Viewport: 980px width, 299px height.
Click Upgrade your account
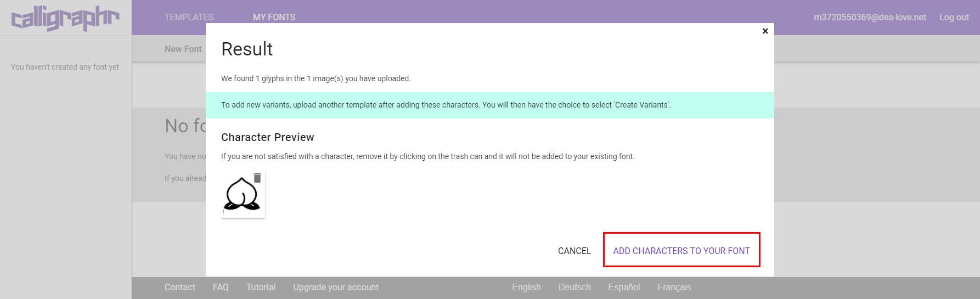pos(335,287)
